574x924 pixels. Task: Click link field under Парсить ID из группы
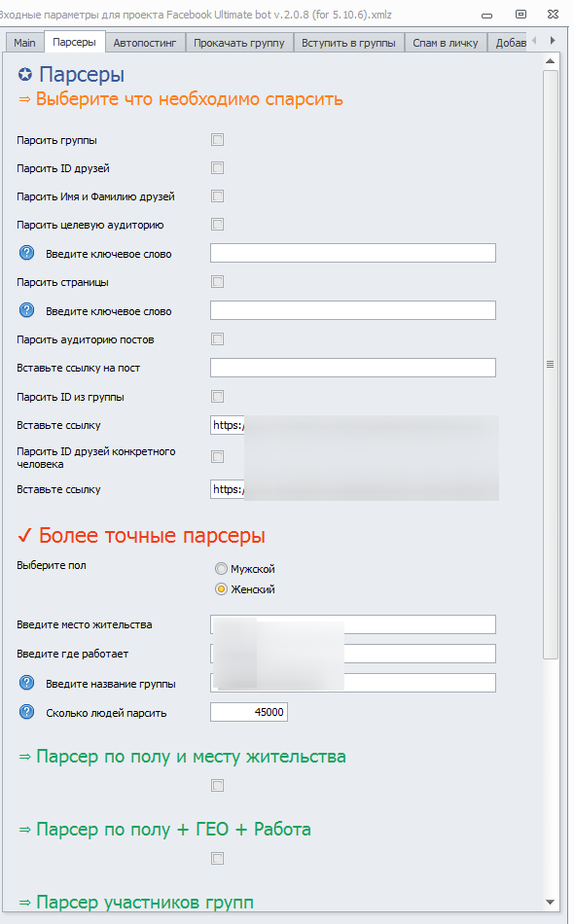pyautogui.click(x=353, y=425)
